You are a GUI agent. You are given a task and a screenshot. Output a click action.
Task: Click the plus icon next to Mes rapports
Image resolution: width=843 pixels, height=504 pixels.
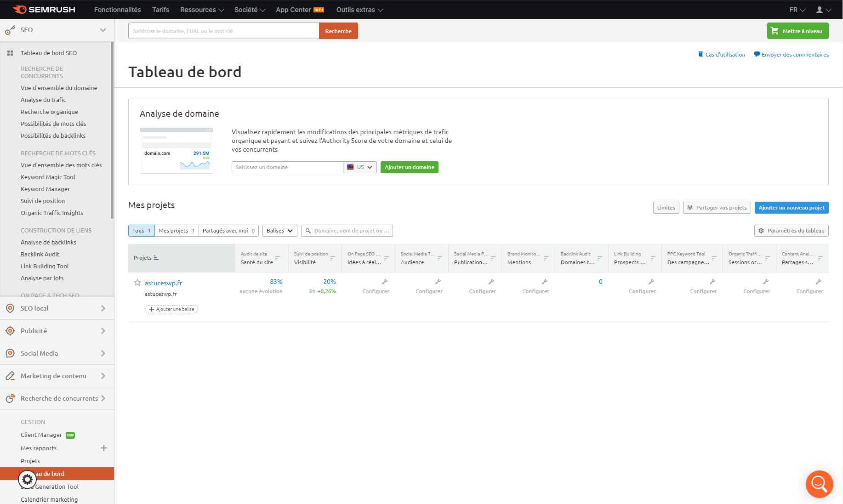104,448
